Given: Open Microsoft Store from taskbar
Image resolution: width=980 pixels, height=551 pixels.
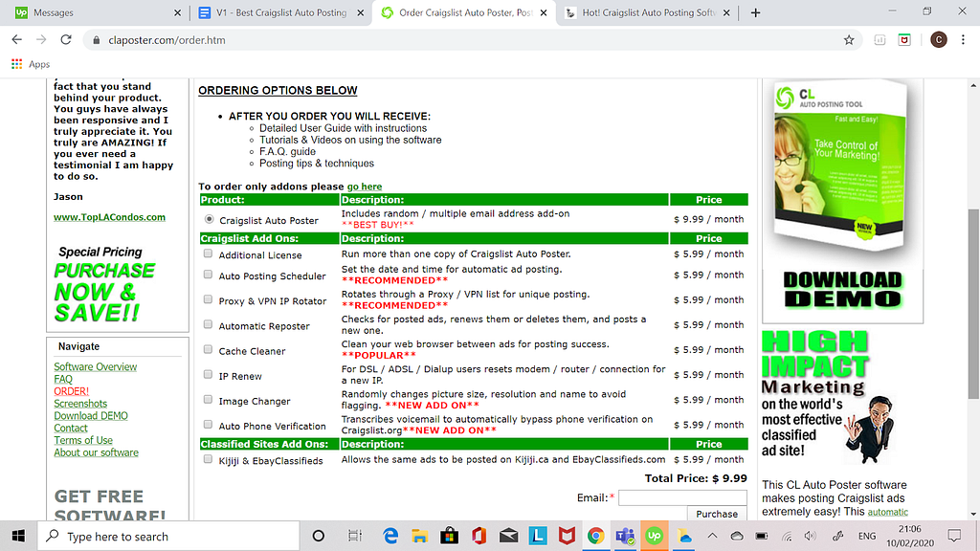Looking at the screenshot, I should coord(450,536).
